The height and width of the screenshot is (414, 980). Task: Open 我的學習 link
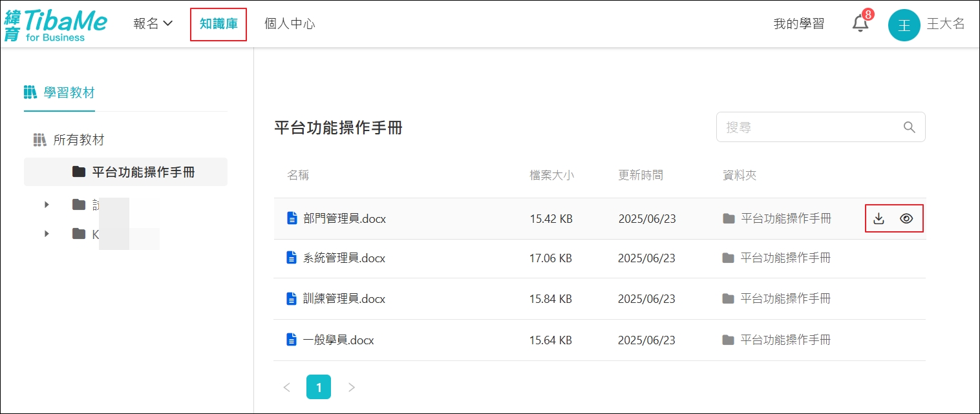coord(799,25)
